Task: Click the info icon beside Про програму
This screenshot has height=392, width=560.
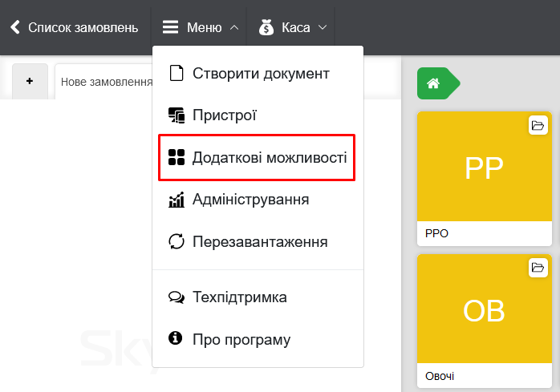Action: pos(177,339)
